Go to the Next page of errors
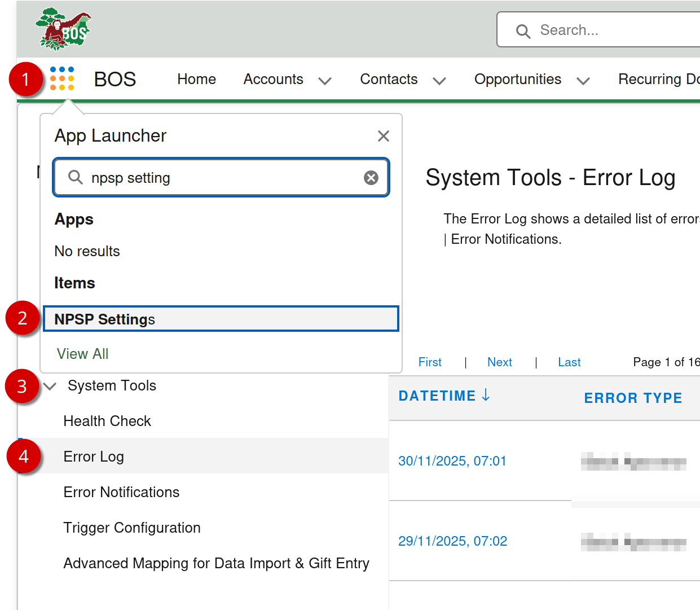The height and width of the screenshot is (610, 700). [x=499, y=362]
